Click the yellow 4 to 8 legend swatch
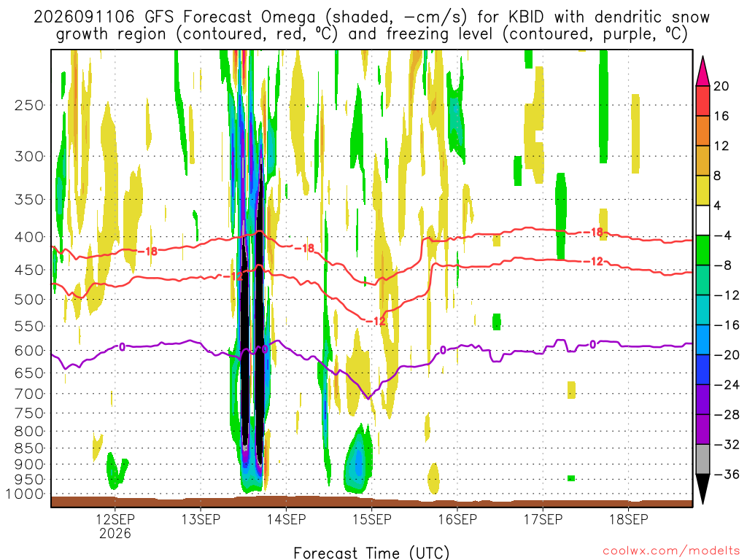The height and width of the screenshot is (560, 747). point(703,190)
